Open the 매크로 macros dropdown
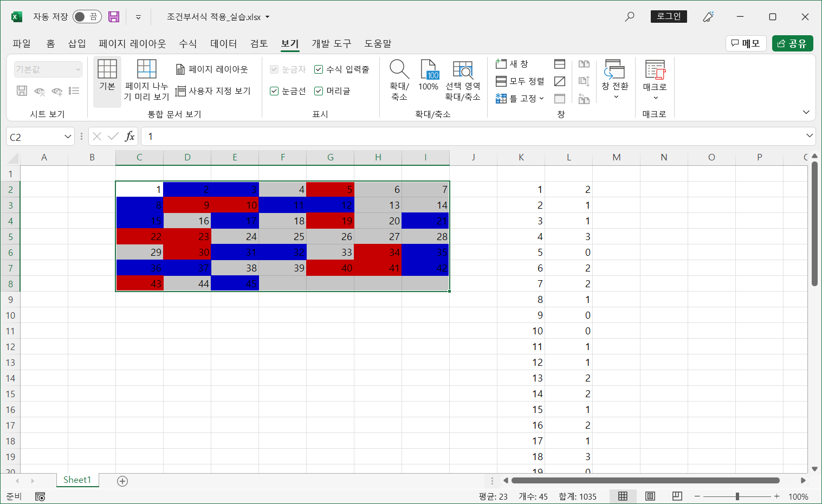Image resolution: width=822 pixels, height=504 pixels. (655, 80)
